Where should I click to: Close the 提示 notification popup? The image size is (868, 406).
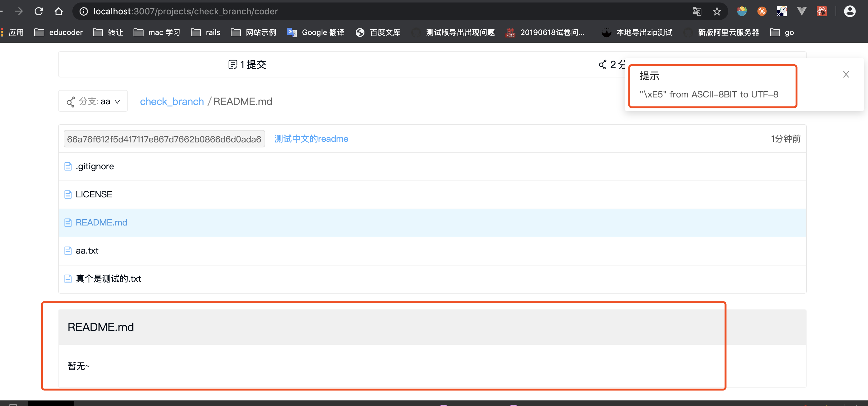pyautogui.click(x=846, y=74)
